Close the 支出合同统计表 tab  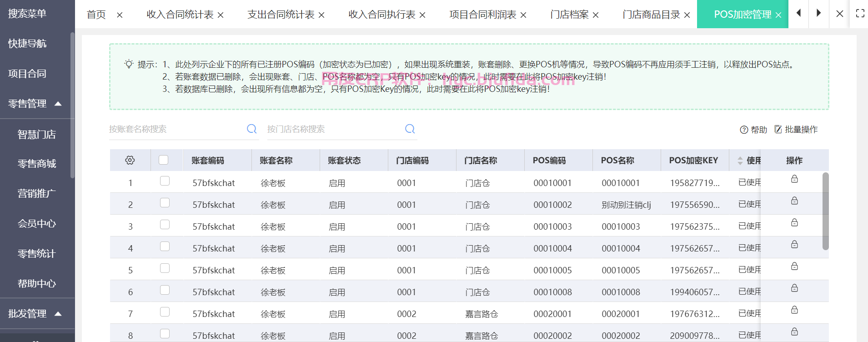[x=321, y=15]
